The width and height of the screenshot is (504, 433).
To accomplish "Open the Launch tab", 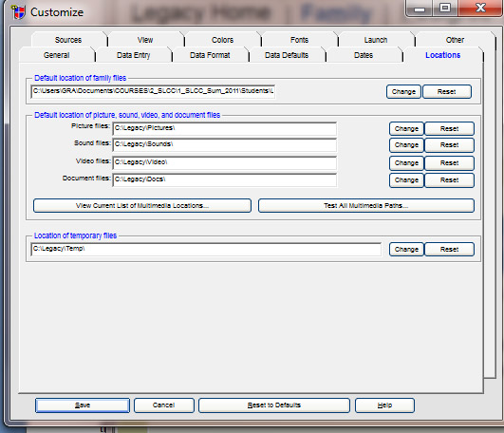I will pos(376,40).
